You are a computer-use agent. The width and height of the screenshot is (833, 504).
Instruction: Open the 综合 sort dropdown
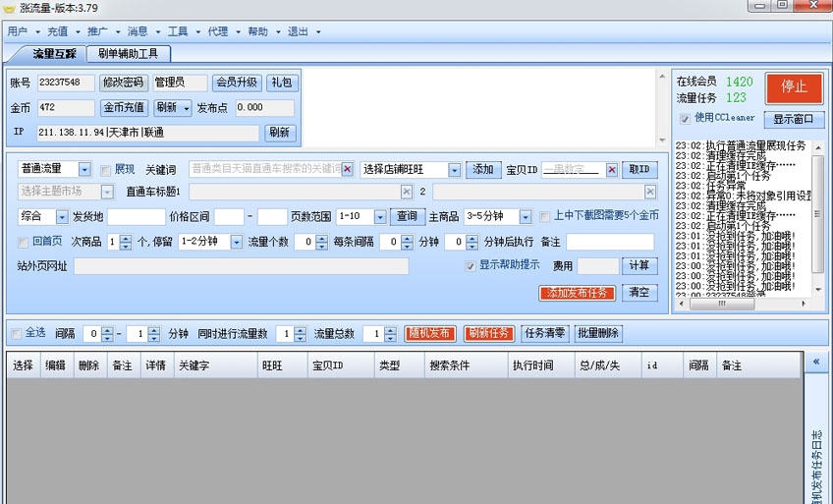point(62,217)
